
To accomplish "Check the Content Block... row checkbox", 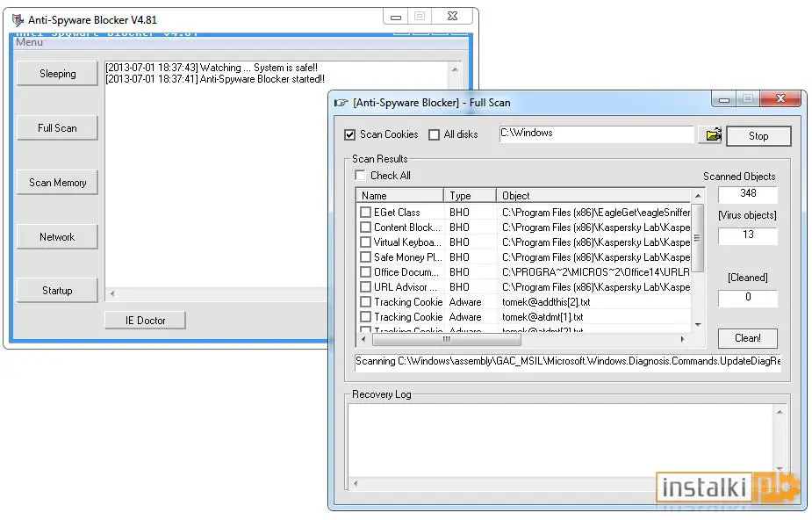I will click(x=365, y=227).
